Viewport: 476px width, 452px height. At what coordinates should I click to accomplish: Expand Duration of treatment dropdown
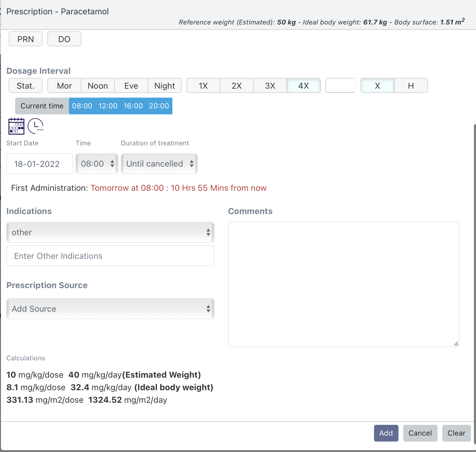pyautogui.click(x=159, y=164)
